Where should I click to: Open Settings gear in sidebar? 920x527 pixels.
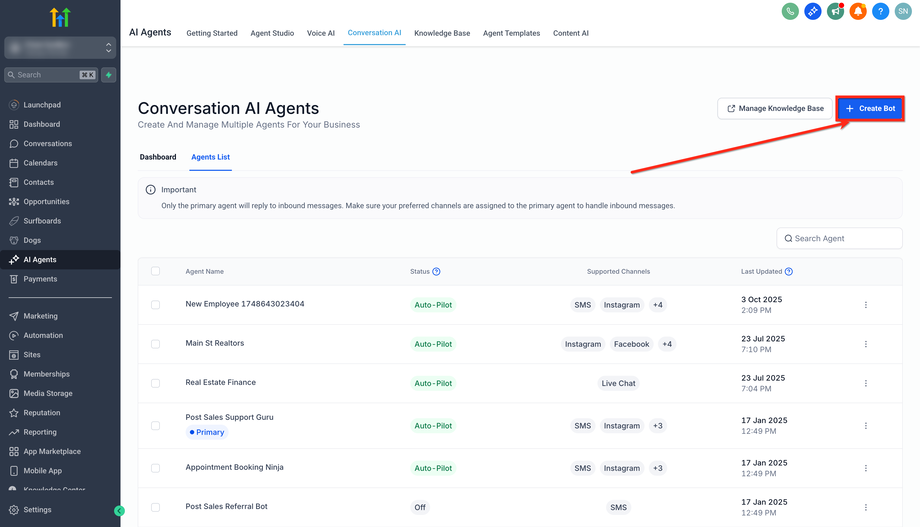coord(37,510)
